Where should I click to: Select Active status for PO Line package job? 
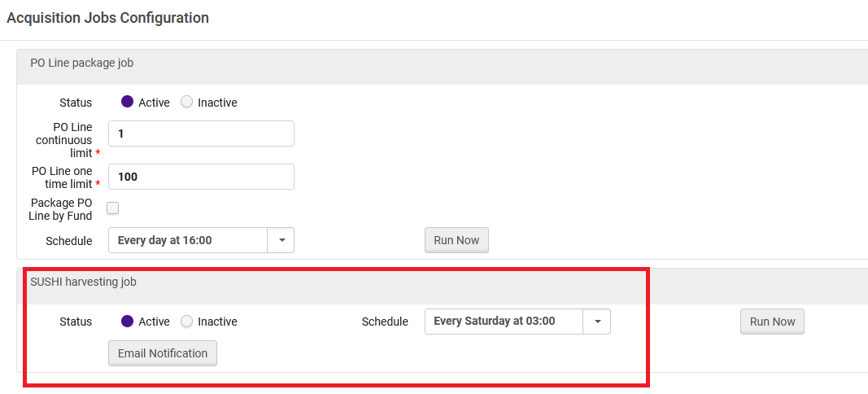click(128, 102)
